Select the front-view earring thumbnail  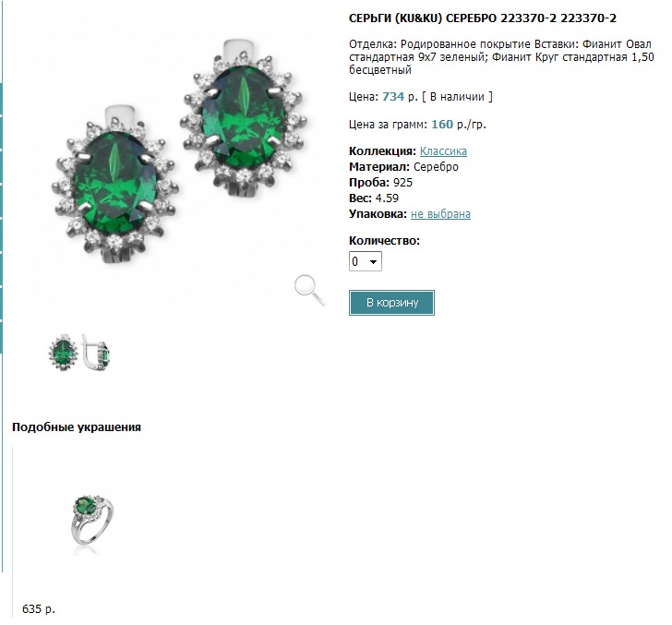click(64, 353)
